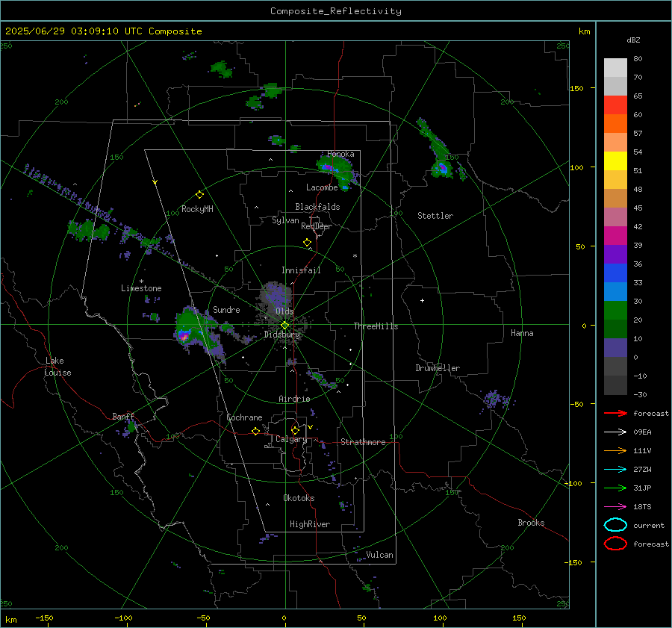Click the yellow 51-54 dBZ color swatch

(x=615, y=161)
